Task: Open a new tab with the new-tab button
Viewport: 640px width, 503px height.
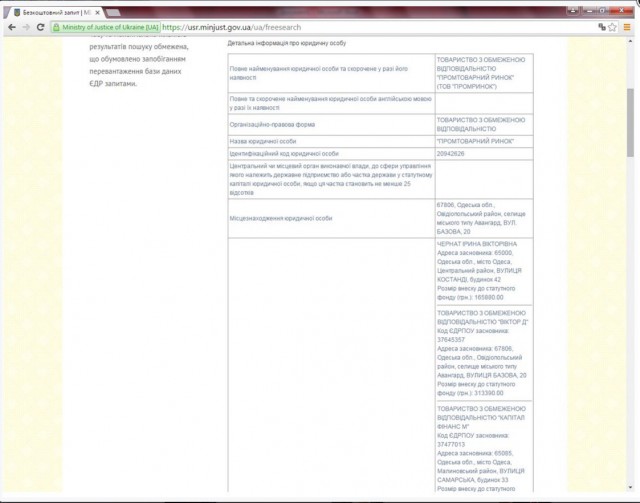Action: [x=113, y=13]
